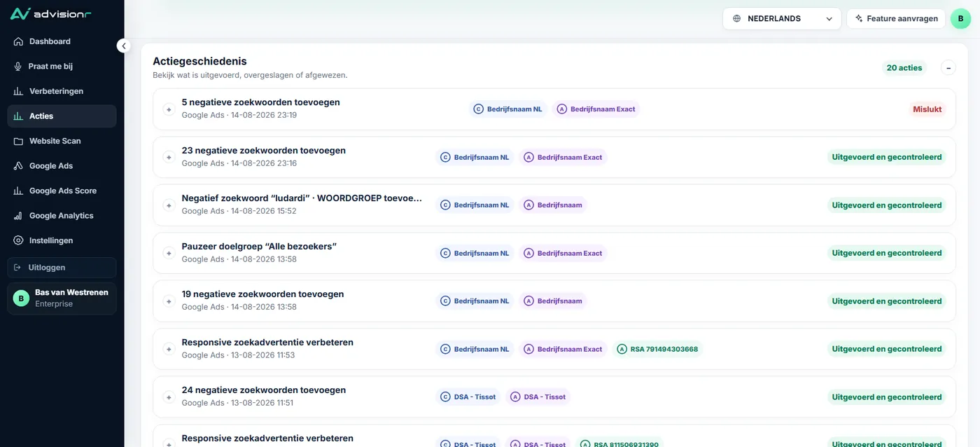Open the Verbeteringen menu item

[62, 91]
